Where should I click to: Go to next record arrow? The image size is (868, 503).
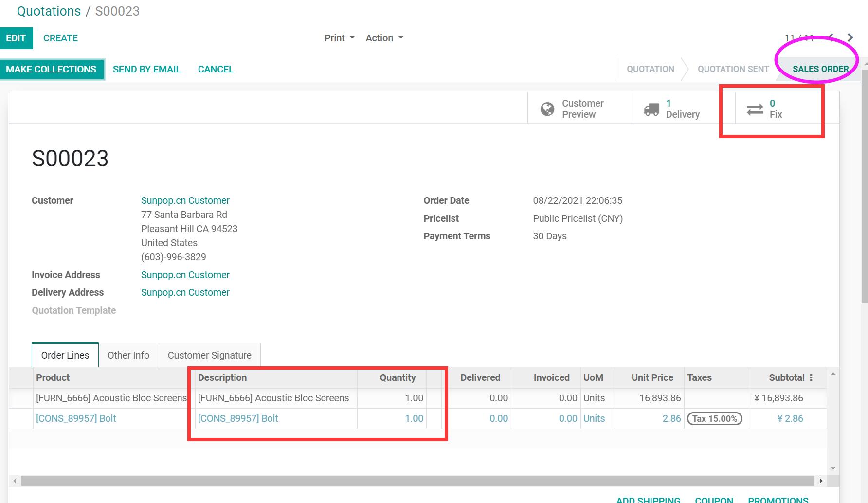point(850,38)
